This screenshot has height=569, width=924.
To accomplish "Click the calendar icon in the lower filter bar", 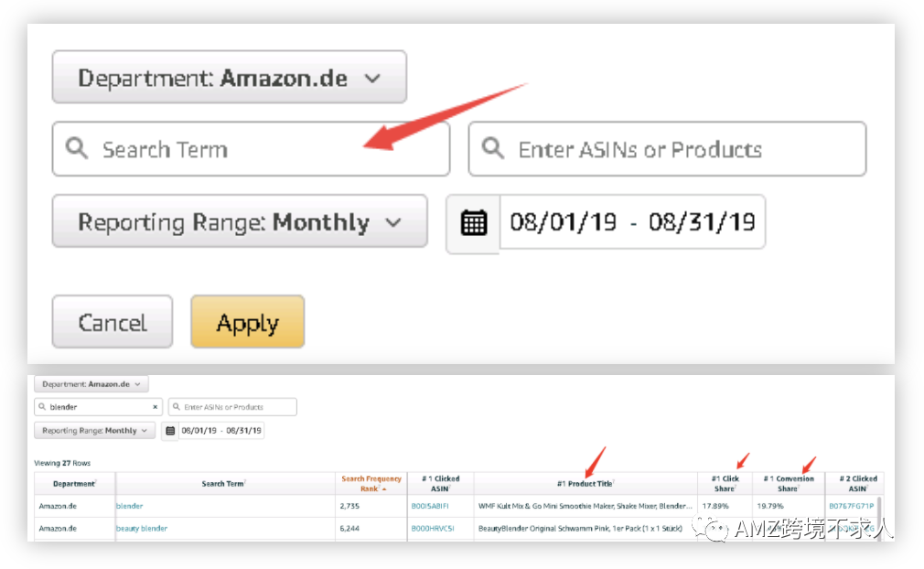I will [169, 430].
